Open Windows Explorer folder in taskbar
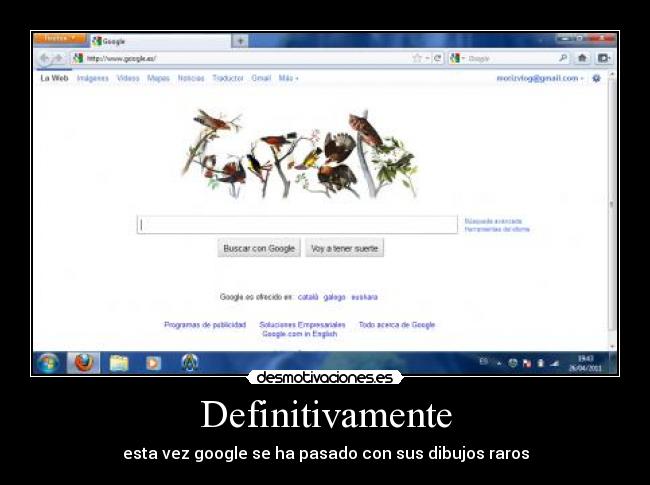The width and height of the screenshot is (650, 485). tap(119, 364)
